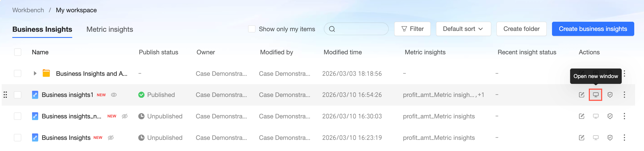Screen dimensions: 644x151
Task: Click edit icon for Business Insights row
Action: 582,138
